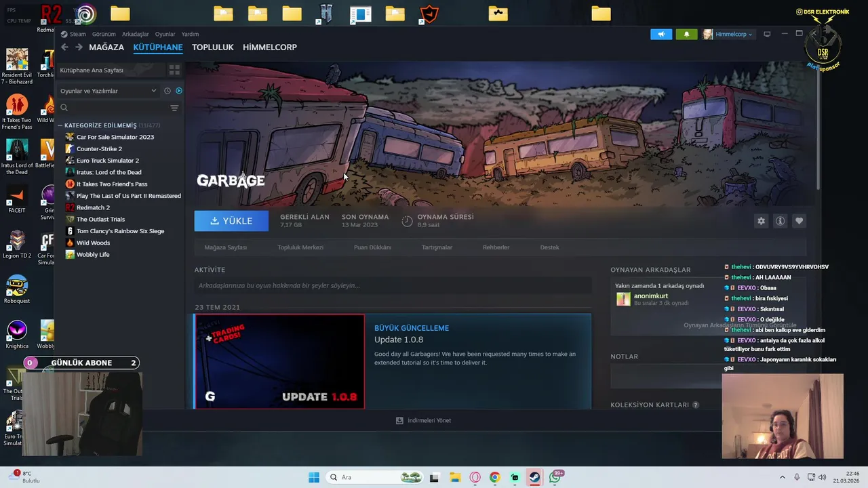Image resolution: width=868 pixels, height=488 pixels.
Task: Open the Görünüm menu
Action: click(104, 34)
